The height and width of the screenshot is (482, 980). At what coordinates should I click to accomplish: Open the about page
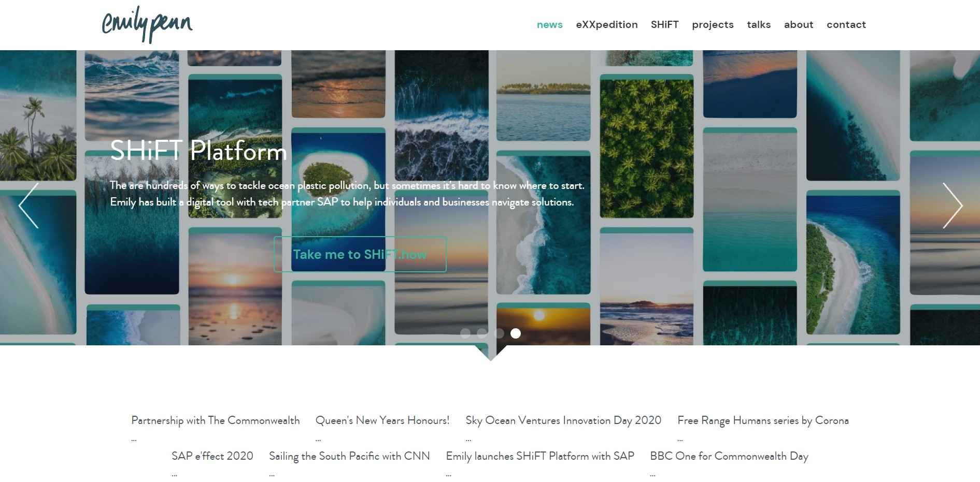799,25
